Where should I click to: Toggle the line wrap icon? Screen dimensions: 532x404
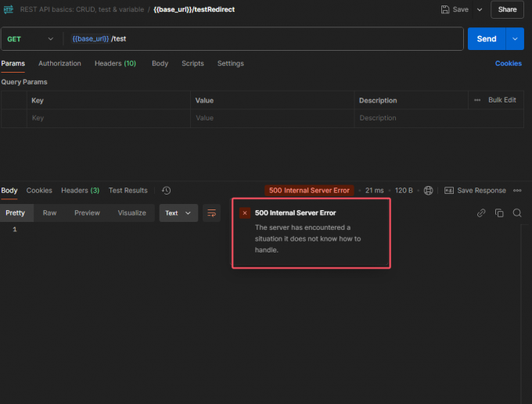pyautogui.click(x=211, y=213)
